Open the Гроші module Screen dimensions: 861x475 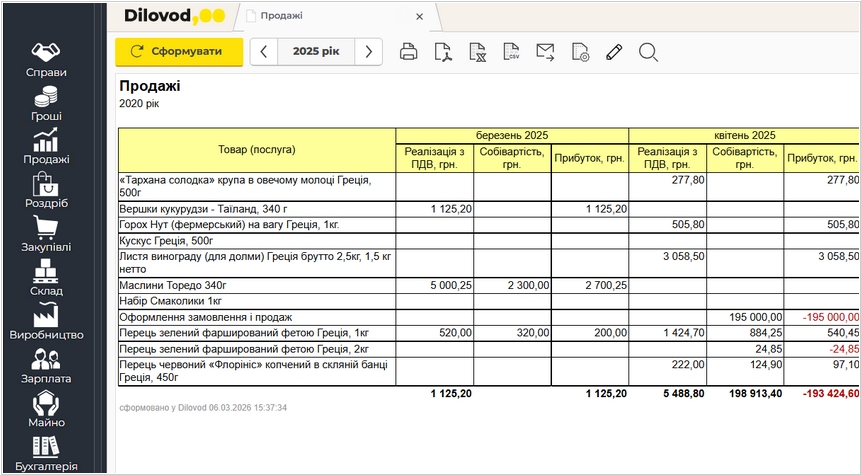coord(46,104)
